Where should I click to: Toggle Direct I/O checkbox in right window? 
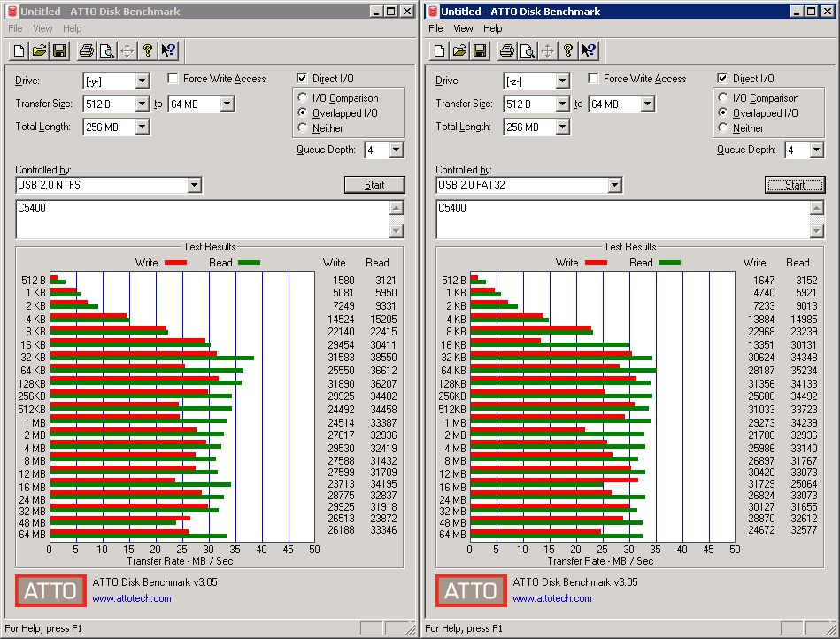click(722, 78)
